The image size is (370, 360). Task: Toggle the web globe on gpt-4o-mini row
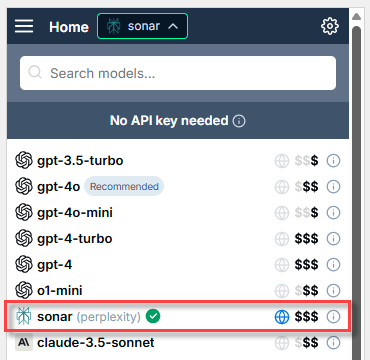point(282,213)
